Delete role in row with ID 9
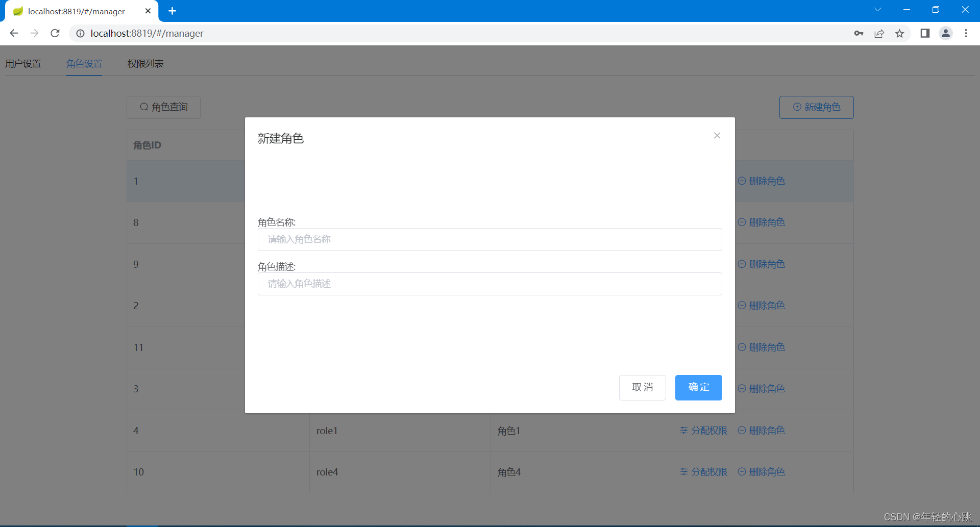This screenshot has width=980, height=527. tap(762, 264)
